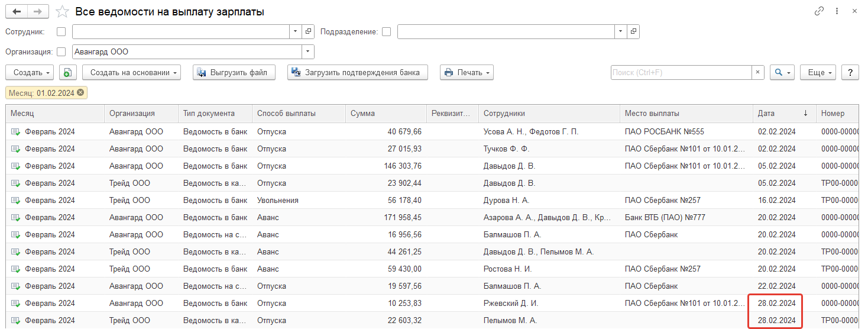Focus the Поиск (Ctrl+F) search field
The height and width of the screenshot is (329, 868).
[x=681, y=72]
